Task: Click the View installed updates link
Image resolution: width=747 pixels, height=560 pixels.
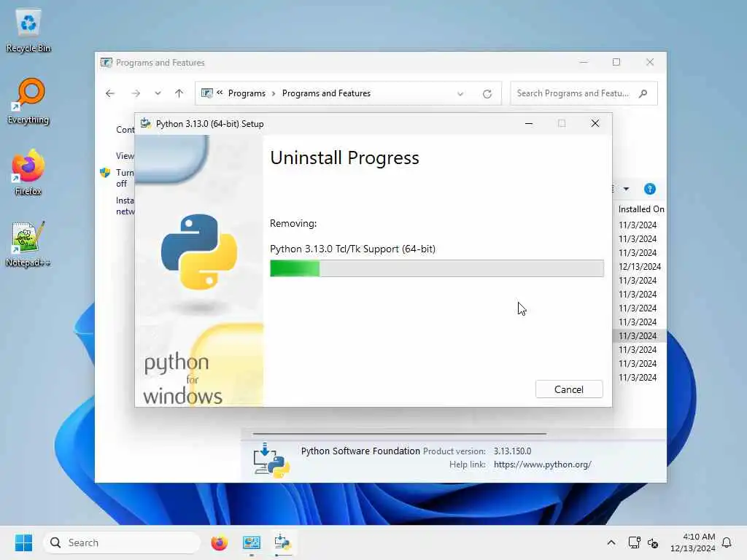Action: 125,156
